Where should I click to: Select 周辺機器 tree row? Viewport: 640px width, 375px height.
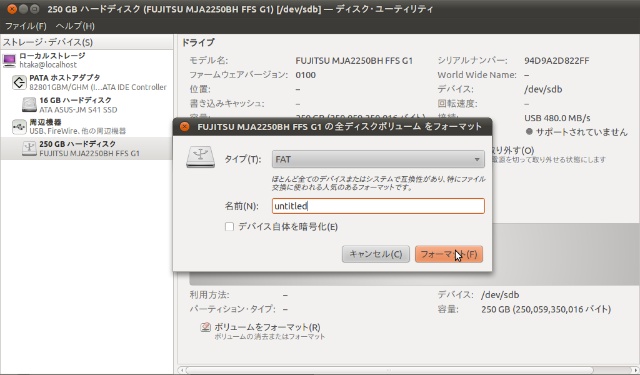click(x=87, y=126)
